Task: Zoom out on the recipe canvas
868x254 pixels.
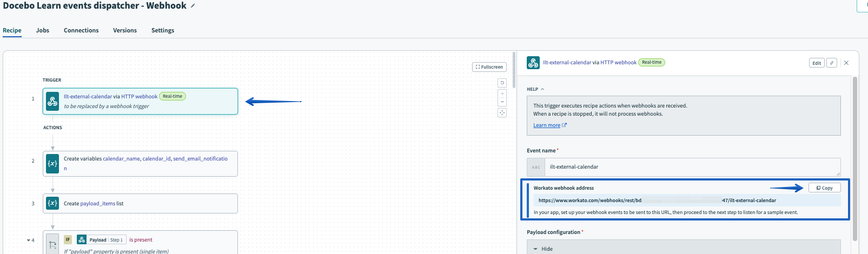Action: pos(502,102)
